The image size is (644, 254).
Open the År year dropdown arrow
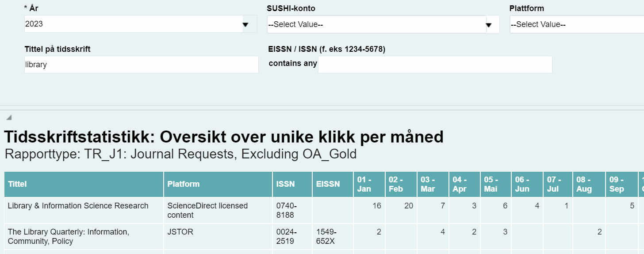[245, 25]
